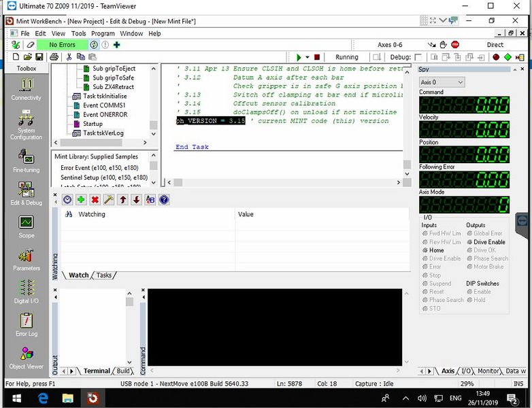The width and height of the screenshot is (532, 408).
Task: Toggle DIP switch Enable indicator
Action: (x=469, y=292)
